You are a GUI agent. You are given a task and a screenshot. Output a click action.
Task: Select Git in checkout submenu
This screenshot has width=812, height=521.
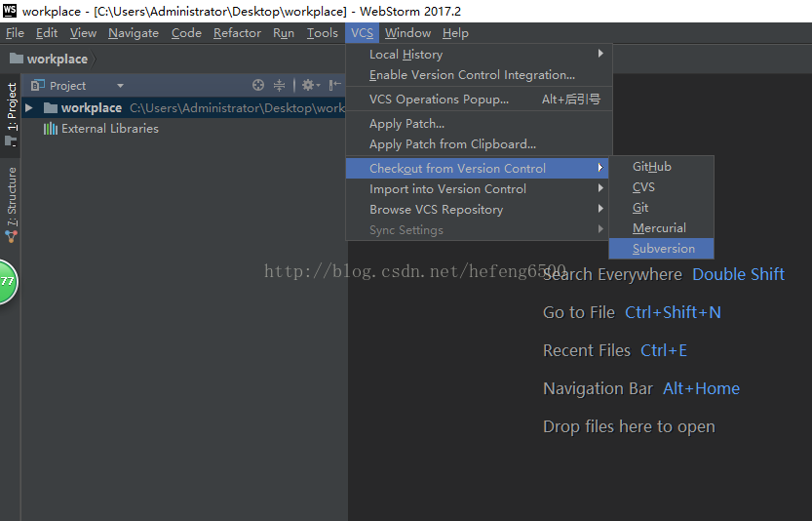(661, 208)
